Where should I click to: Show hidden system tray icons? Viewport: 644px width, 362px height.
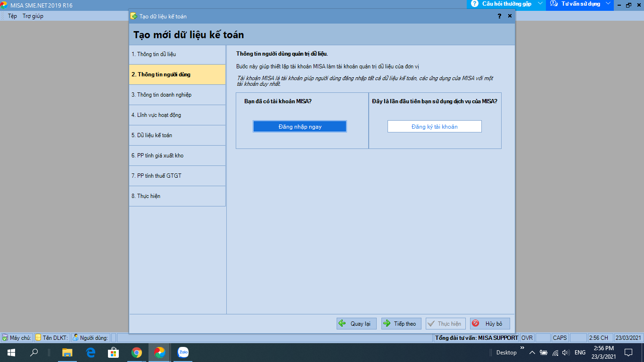[532, 353]
